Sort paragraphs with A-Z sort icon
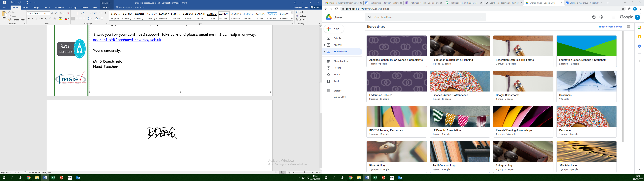Viewport: 644px width, 181px height. pos(100,13)
